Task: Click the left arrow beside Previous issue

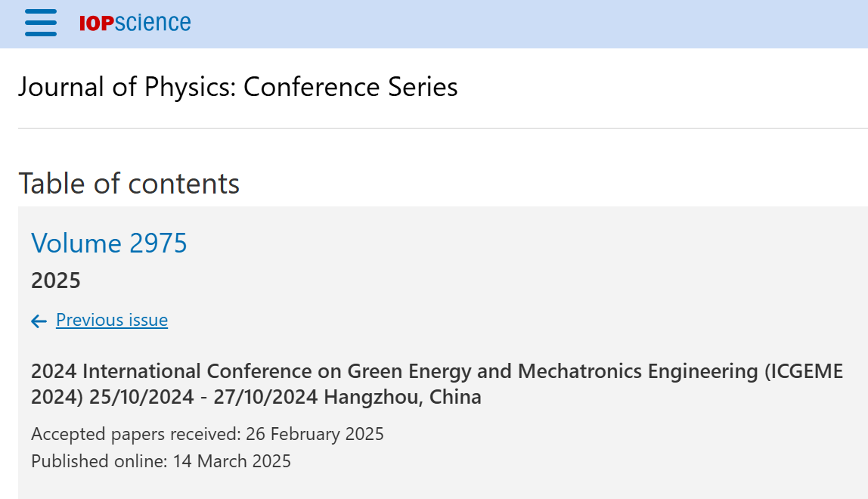Action: (39, 321)
